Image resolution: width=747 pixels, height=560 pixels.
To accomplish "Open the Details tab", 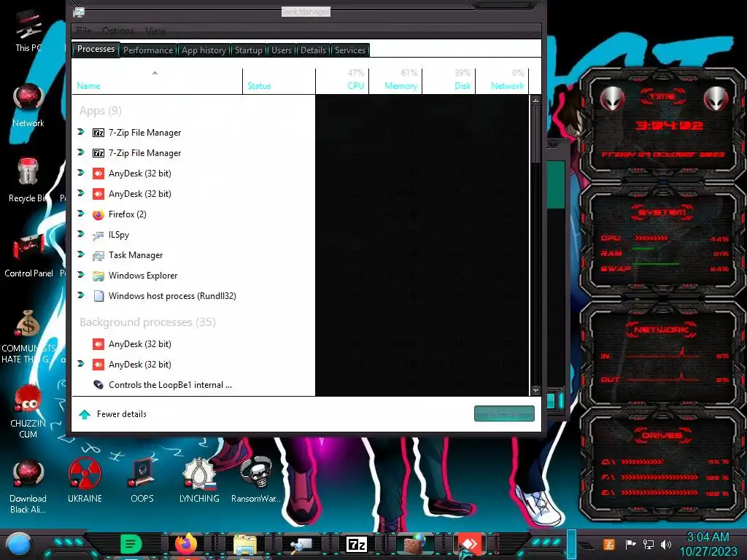I will (x=313, y=50).
